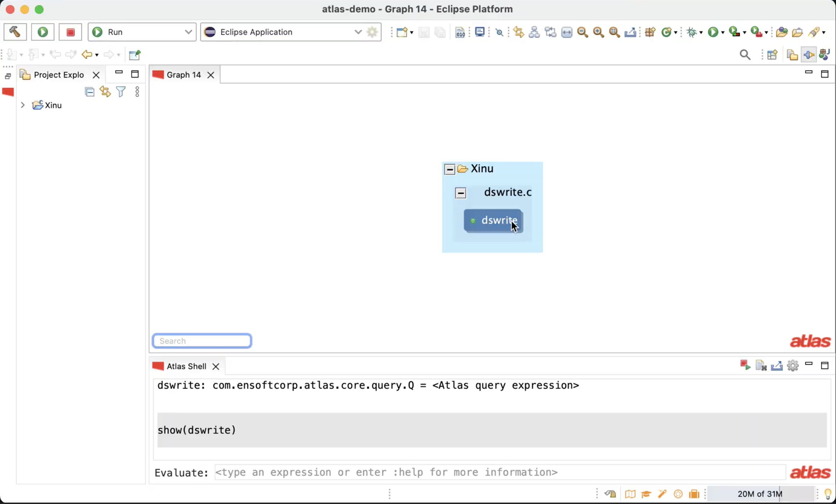Click the red Stop button

(70, 32)
